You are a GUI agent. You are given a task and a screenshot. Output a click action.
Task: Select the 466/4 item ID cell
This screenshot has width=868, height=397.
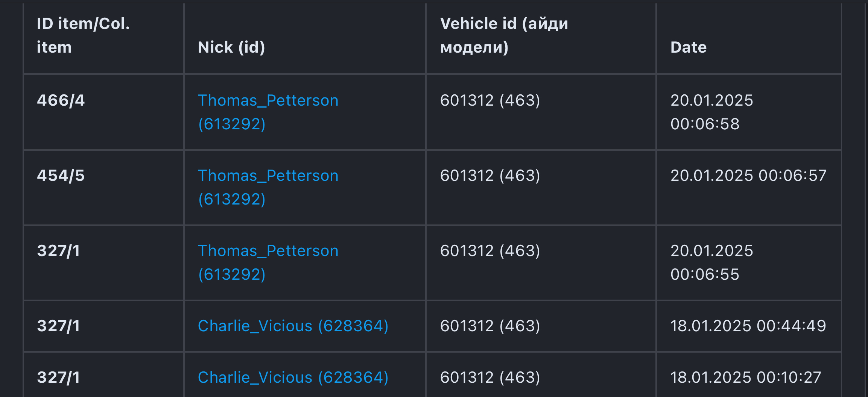pyautogui.click(x=61, y=101)
